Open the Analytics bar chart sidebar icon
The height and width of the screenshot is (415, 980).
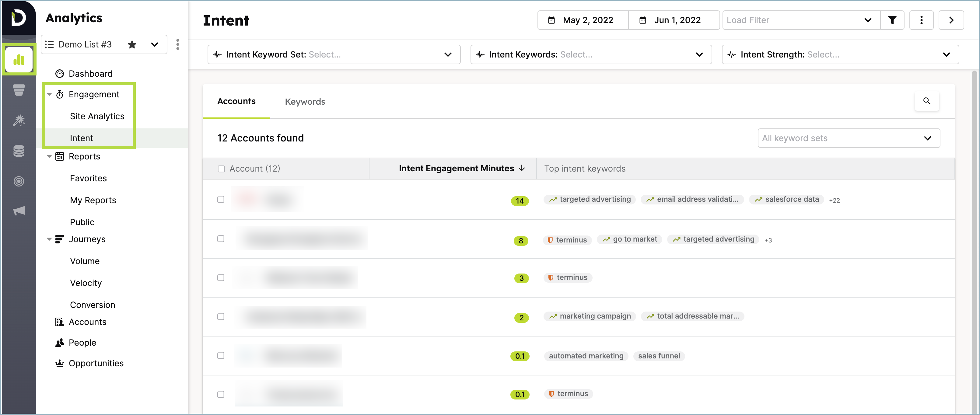(19, 60)
